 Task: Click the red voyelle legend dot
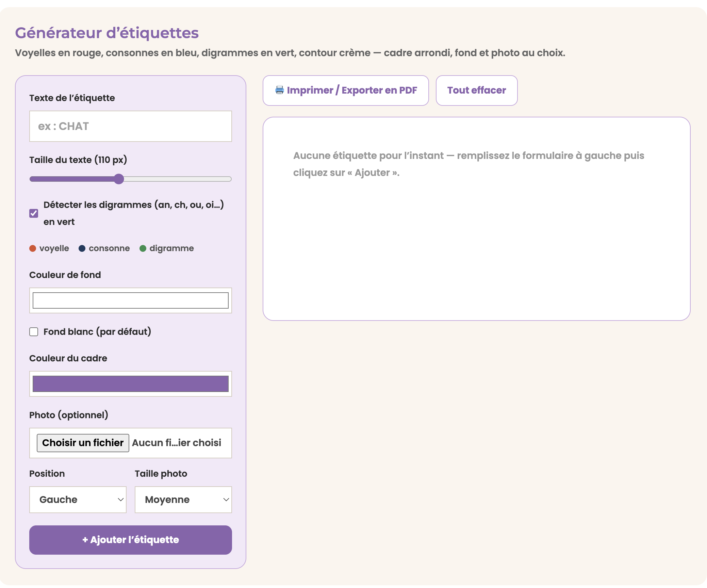[33, 248]
